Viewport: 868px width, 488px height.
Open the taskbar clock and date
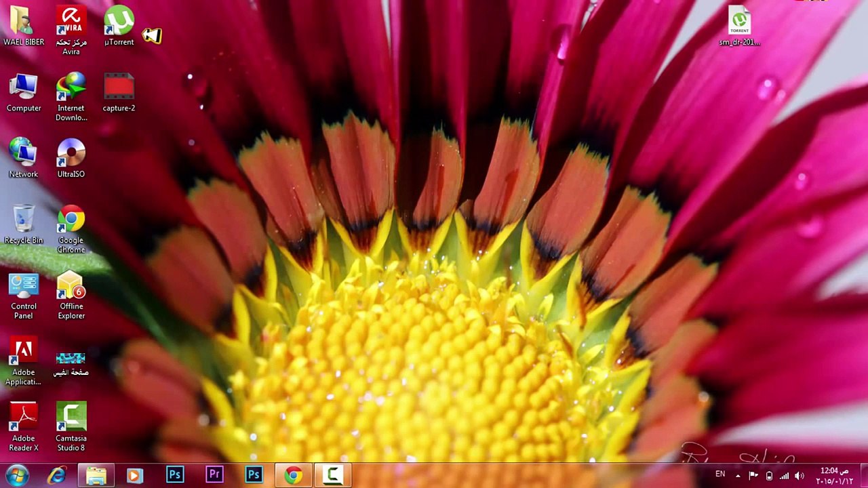point(833,476)
